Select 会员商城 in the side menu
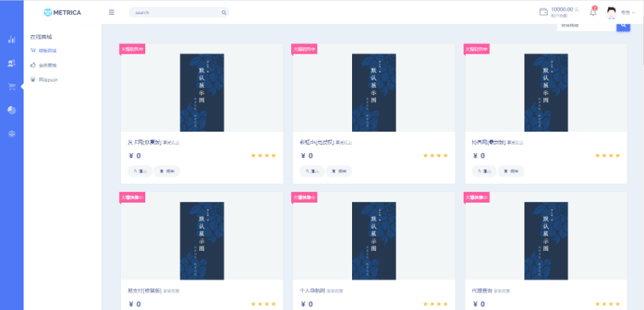This screenshot has width=644, height=310. (x=47, y=65)
